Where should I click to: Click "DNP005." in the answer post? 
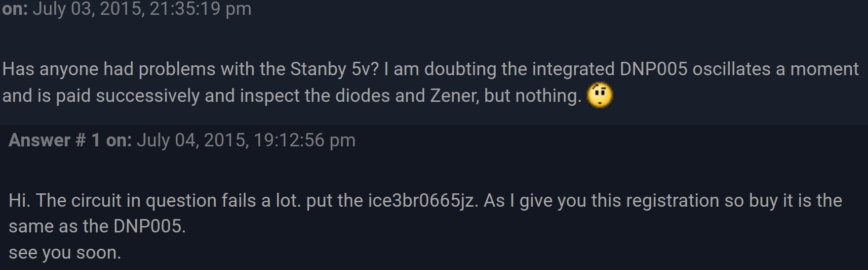pos(150,226)
